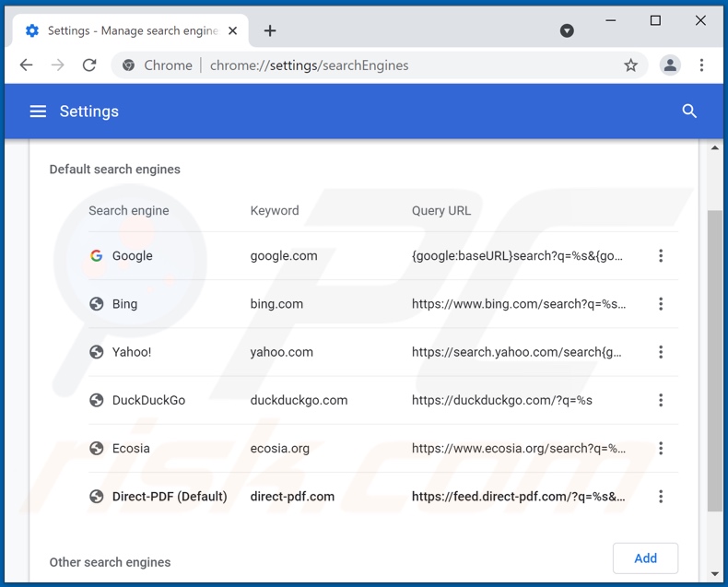Click the dark round arrow icon in tab strip
Viewport: 728px width, 587px height.
tap(567, 30)
